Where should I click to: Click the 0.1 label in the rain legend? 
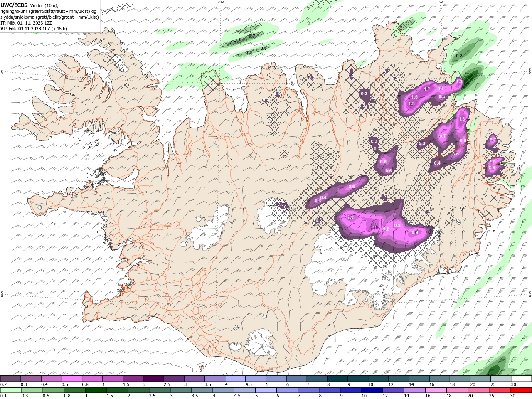click(4, 396)
